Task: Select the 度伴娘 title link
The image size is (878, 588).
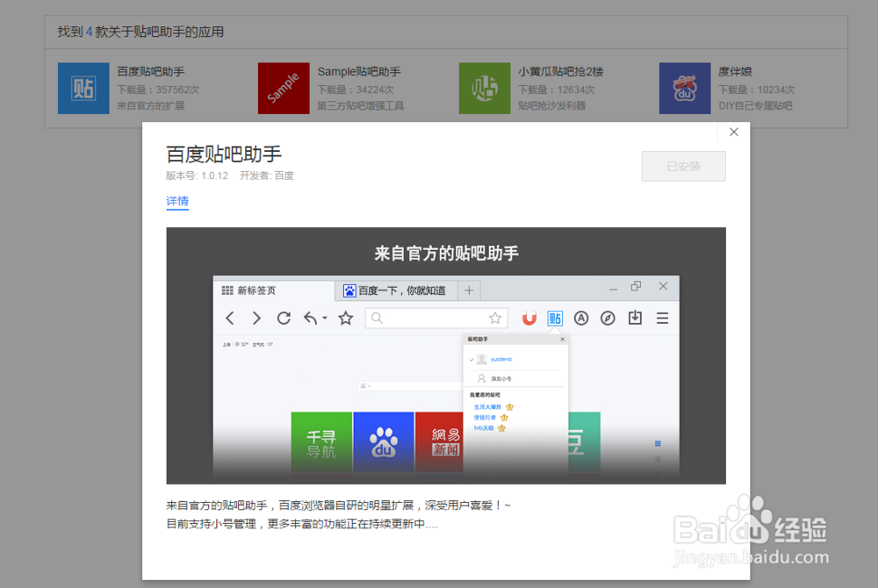Action: click(735, 72)
